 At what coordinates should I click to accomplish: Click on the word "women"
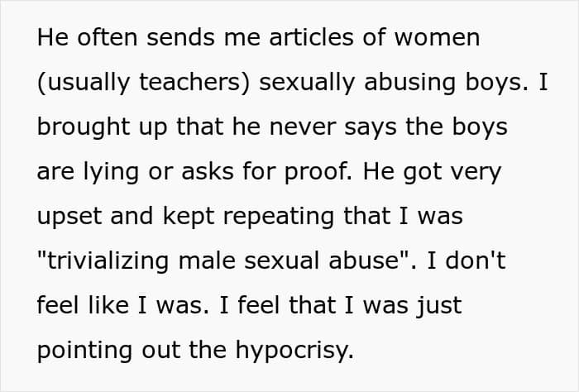pos(437,37)
